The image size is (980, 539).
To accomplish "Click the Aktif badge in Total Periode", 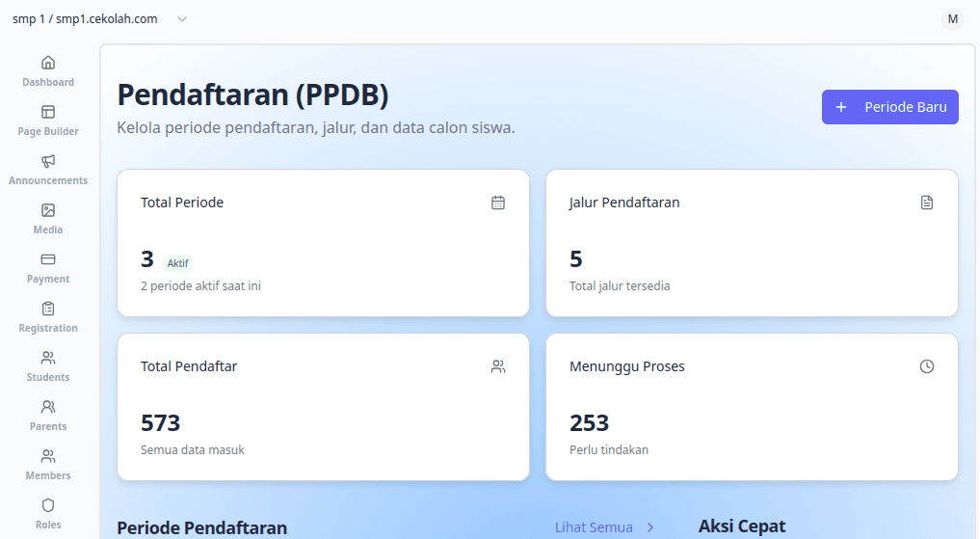I will pyautogui.click(x=178, y=262).
